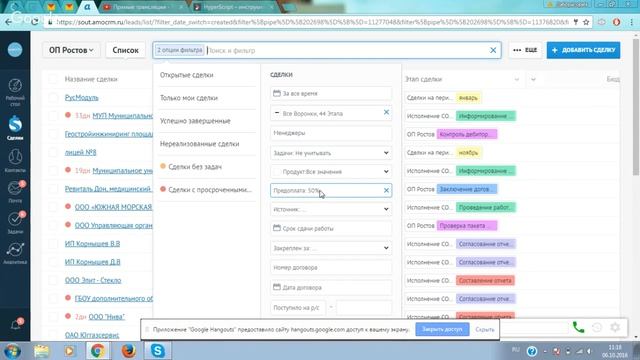640x360 pixels.
Task: Select the Только мои сделки preset filter
Action: coord(189,98)
